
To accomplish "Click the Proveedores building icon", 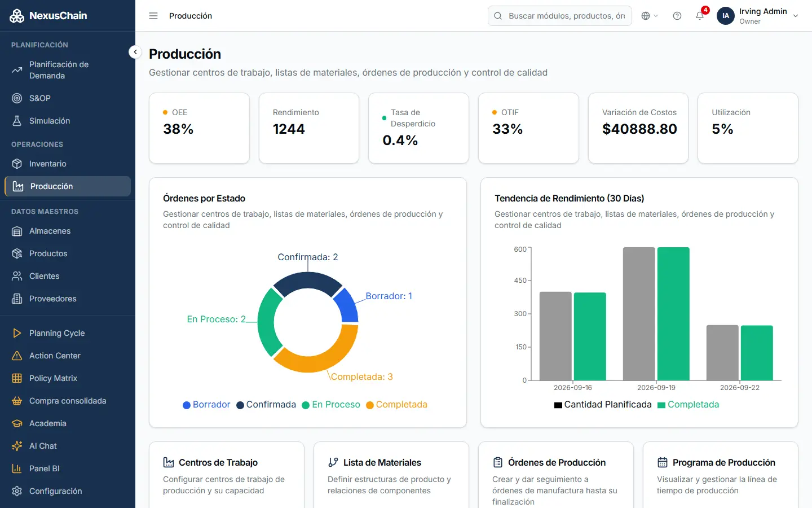I will 17,299.
